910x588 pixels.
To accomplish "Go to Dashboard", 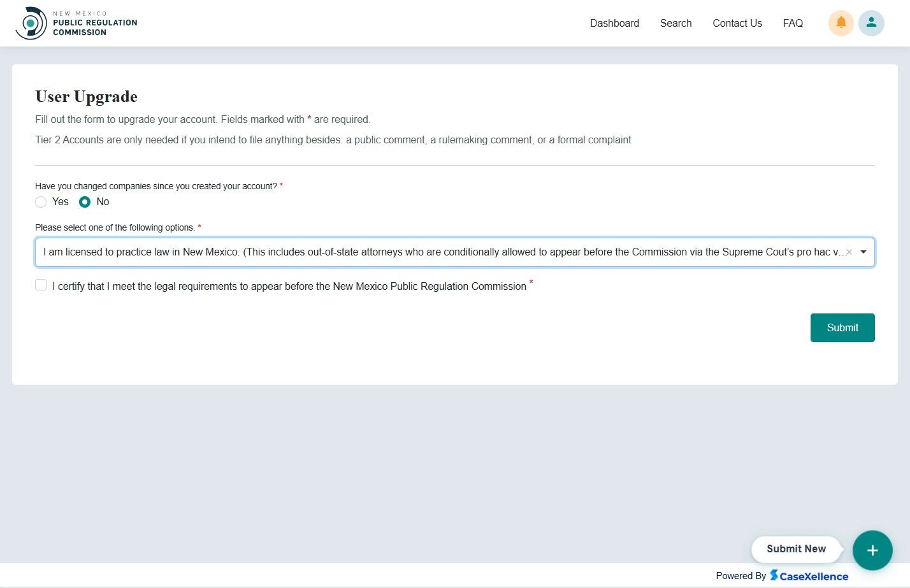I will [x=614, y=23].
